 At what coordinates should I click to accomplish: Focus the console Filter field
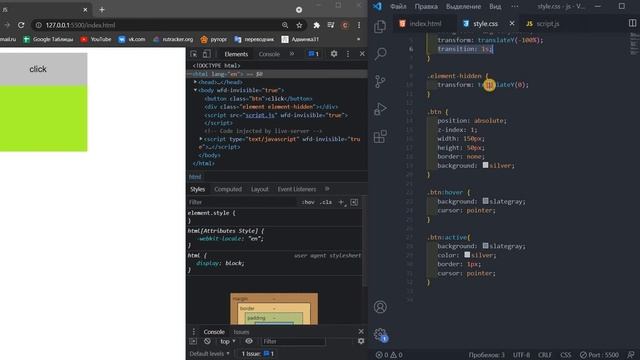[x=293, y=341]
